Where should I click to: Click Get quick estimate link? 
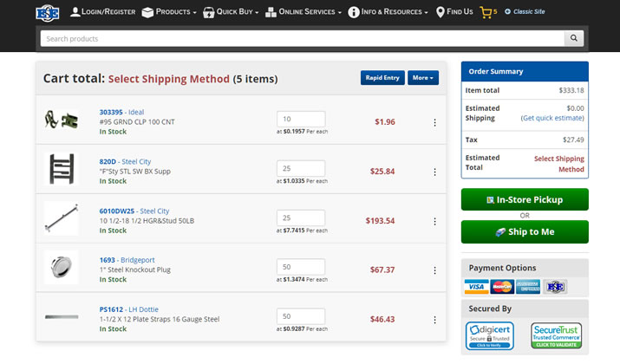tap(552, 118)
